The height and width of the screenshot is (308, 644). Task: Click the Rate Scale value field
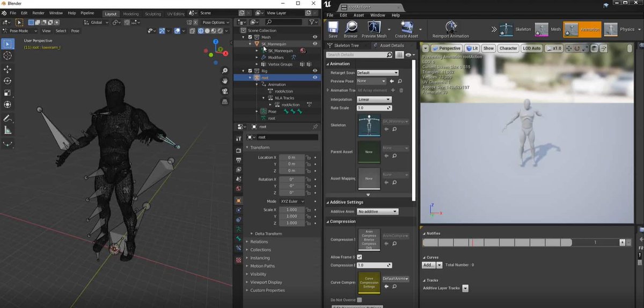375,108
